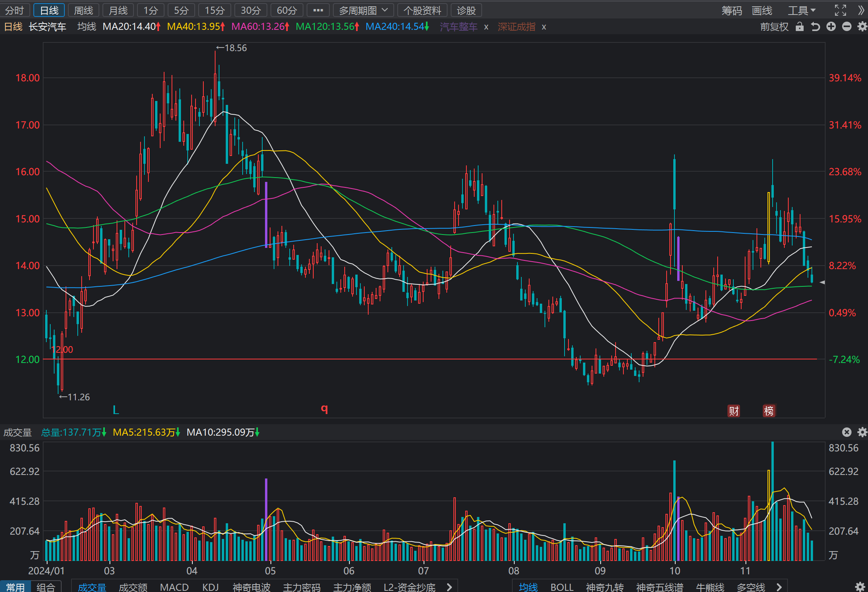Click the red q marker on chart
The width and height of the screenshot is (868, 592).
tap(324, 409)
